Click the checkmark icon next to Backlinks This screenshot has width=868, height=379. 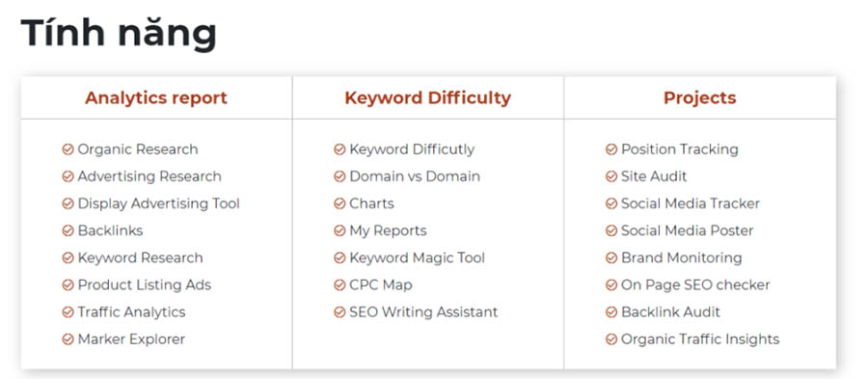click(68, 230)
